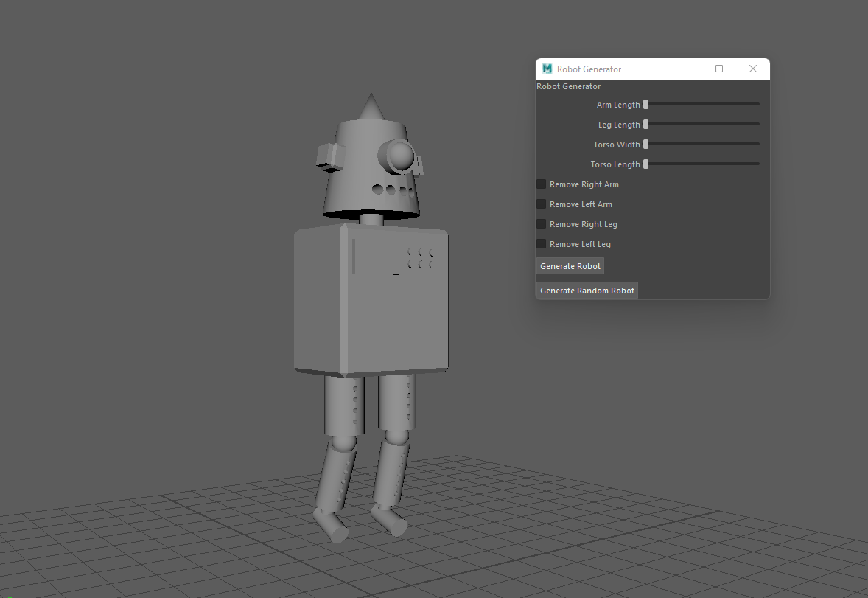Click the spike on top of robot head
Image resolution: width=868 pixels, height=598 pixels.
371,107
